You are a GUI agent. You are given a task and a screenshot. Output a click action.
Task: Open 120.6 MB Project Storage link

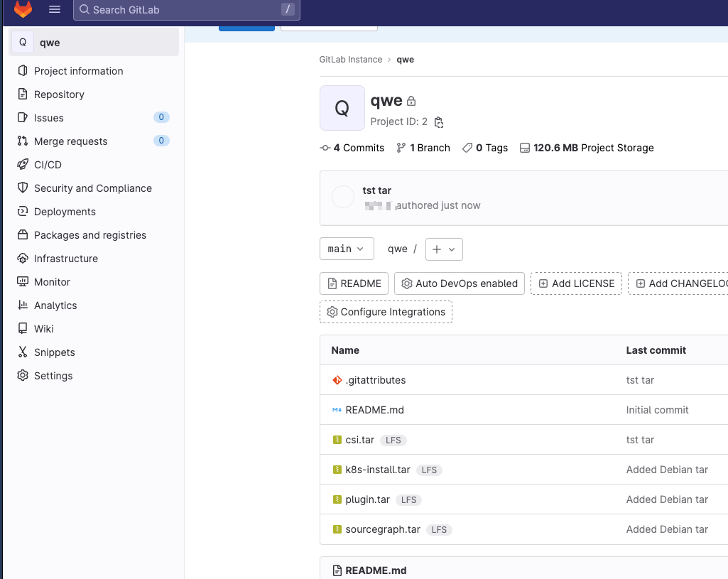tap(587, 148)
